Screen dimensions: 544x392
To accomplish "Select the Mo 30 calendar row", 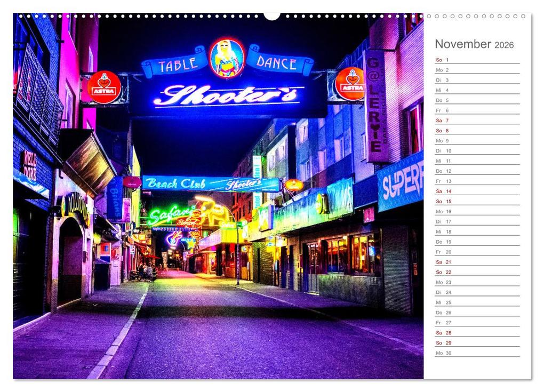I will [477, 353].
